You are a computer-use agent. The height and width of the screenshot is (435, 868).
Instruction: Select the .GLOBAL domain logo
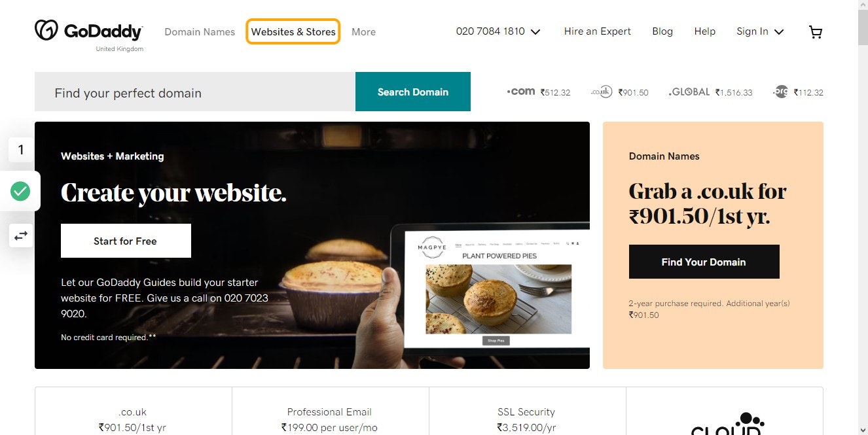click(x=689, y=92)
